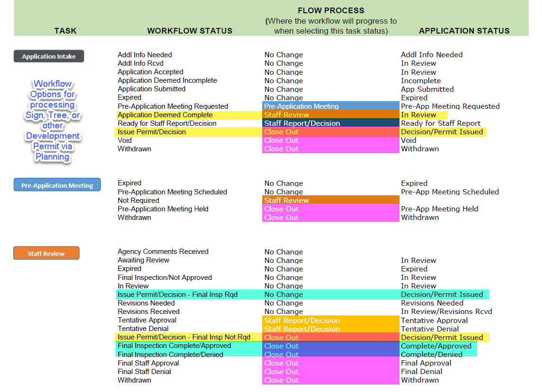Select 'Application Deemed Incomplete' row text
The width and height of the screenshot is (542, 392).
click(x=167, y=80)
